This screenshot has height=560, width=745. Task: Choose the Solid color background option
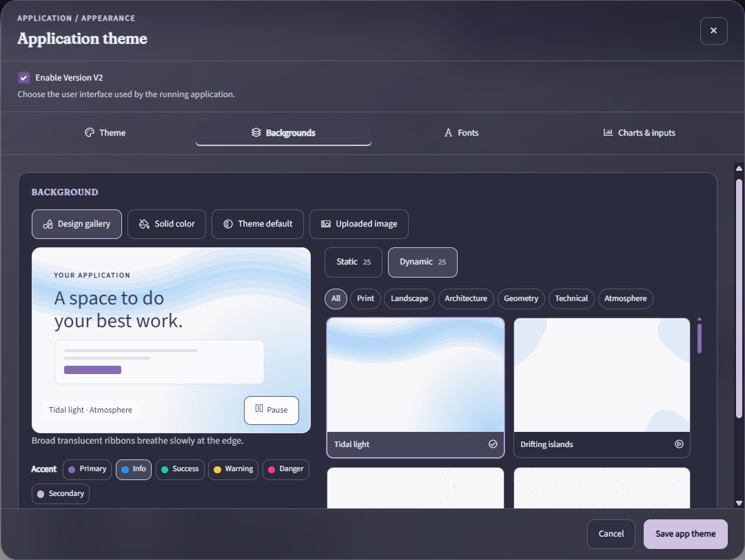click(167, 224)
